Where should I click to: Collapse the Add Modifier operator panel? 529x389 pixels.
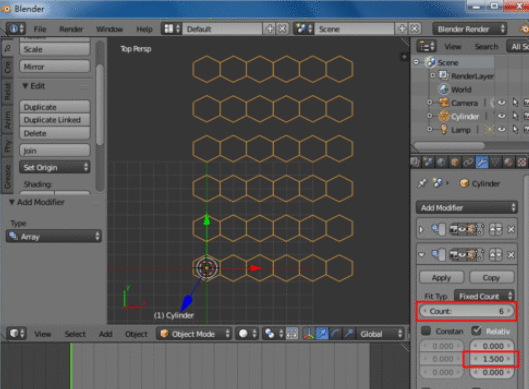point(12,202)
